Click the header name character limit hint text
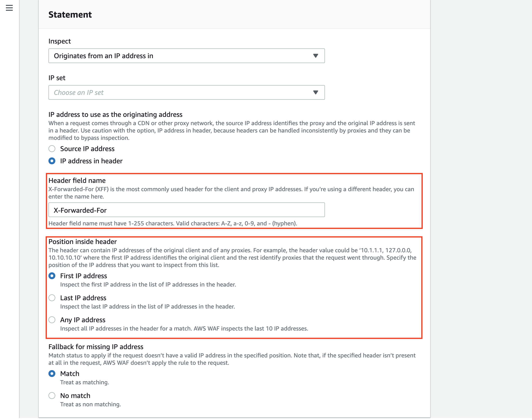Image resolution: width=532 pixels, height=420 pixels. 173,223
